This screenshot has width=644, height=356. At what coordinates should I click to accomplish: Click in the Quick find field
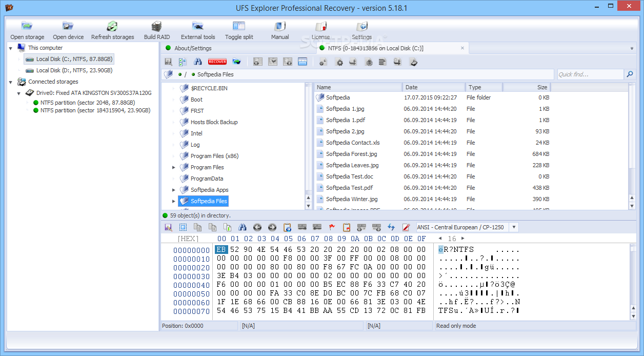(590, 74)
